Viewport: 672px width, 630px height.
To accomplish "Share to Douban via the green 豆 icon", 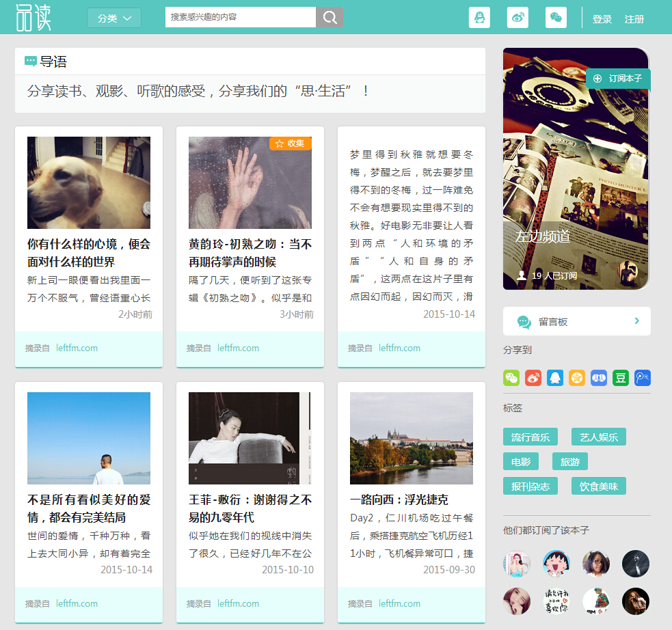I will [621, 378].
